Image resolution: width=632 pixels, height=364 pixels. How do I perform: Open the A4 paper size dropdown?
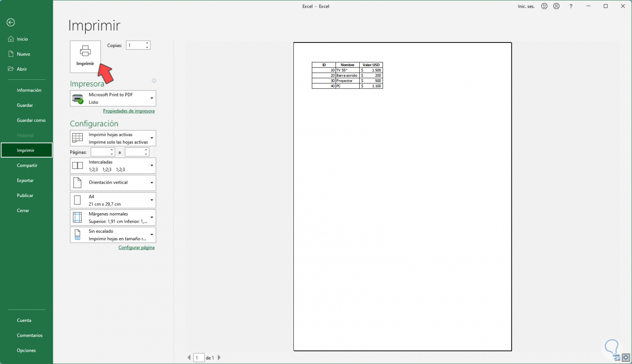pyautogui.click(x=113, y=200)
